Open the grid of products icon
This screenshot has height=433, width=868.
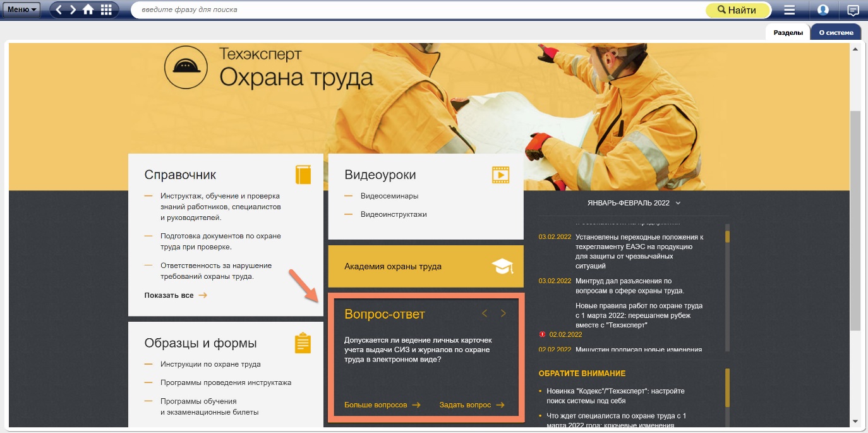tap(106, 9)
